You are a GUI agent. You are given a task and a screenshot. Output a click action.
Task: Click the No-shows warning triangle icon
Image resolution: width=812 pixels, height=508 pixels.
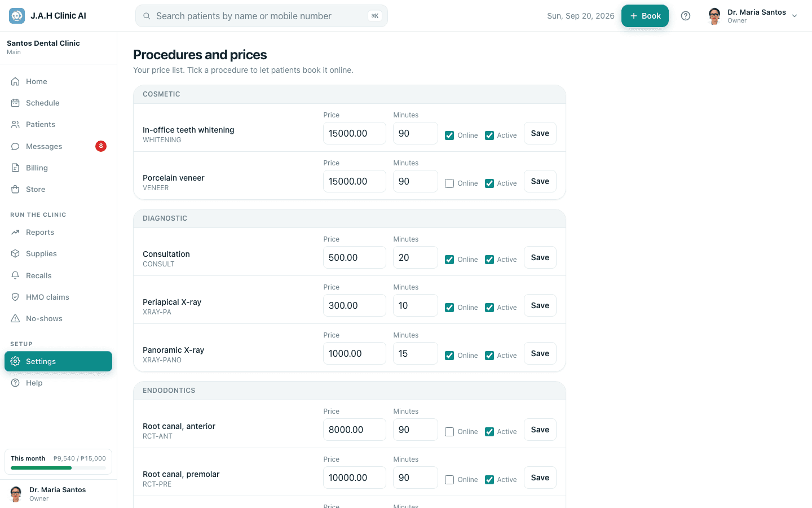coord(15,318)
